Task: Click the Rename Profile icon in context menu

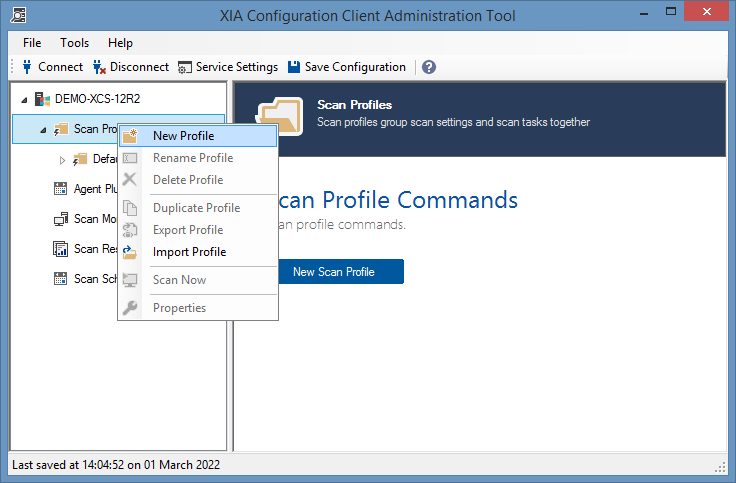Action: pos(130,158)
